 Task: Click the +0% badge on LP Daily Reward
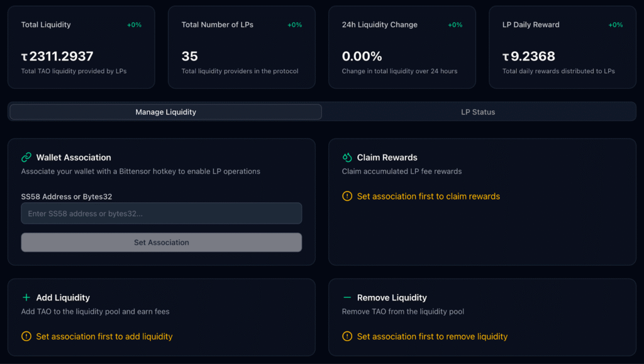coord(615,25)
